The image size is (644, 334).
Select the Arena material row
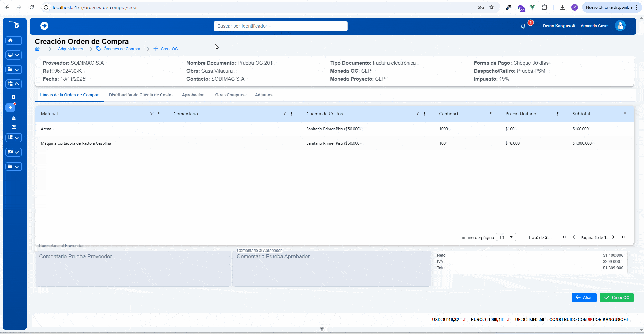coord(334,129)
